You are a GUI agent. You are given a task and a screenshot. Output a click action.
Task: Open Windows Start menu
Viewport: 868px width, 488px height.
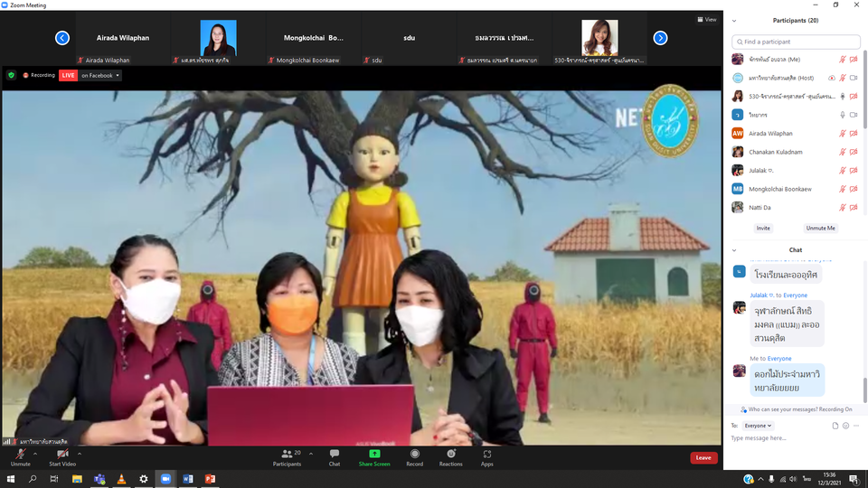11,479
